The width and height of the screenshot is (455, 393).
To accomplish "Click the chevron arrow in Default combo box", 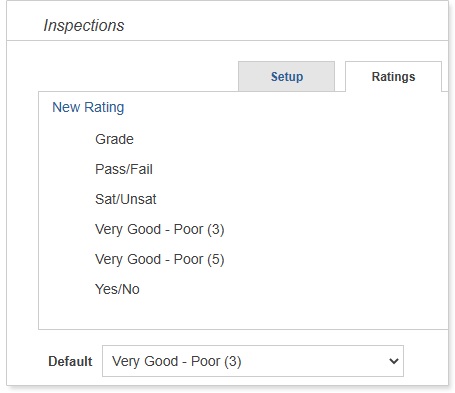I will (x=394, y=361).
